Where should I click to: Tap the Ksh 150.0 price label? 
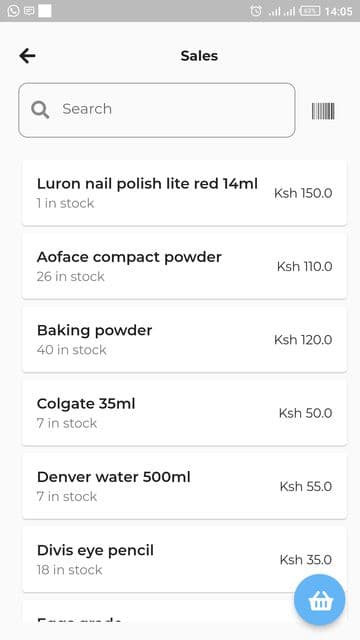303,193
